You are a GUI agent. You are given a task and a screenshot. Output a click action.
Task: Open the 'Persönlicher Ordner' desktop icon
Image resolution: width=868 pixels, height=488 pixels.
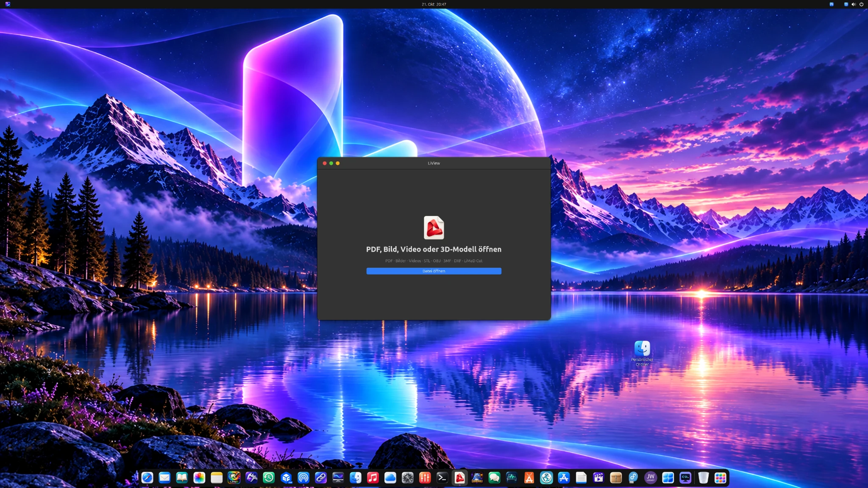pyautogui.click(x=642, y=353)
